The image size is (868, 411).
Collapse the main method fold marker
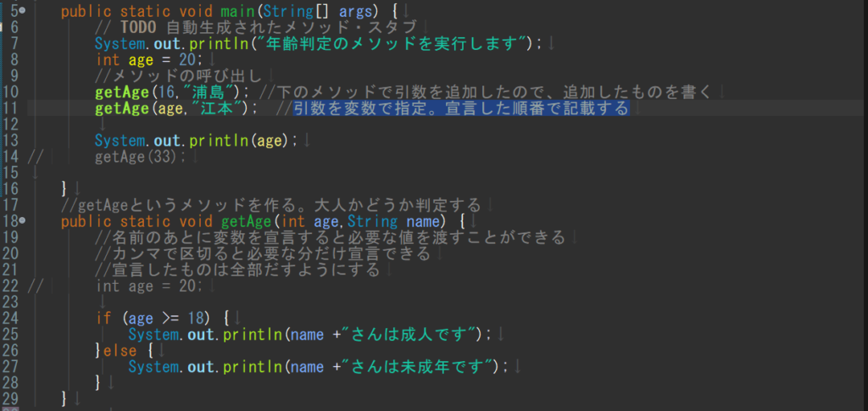pyautogui.click(x=22, y=10)
